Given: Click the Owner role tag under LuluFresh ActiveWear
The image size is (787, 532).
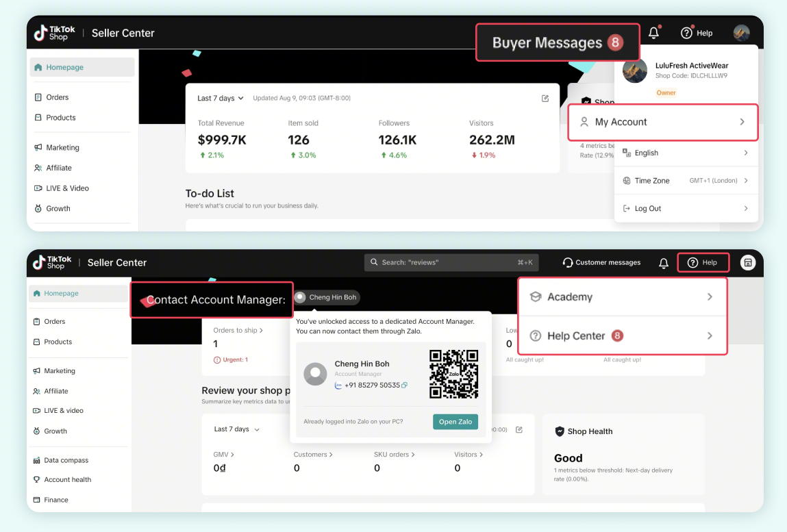Looking at the screenshot, I should point(666,93).
